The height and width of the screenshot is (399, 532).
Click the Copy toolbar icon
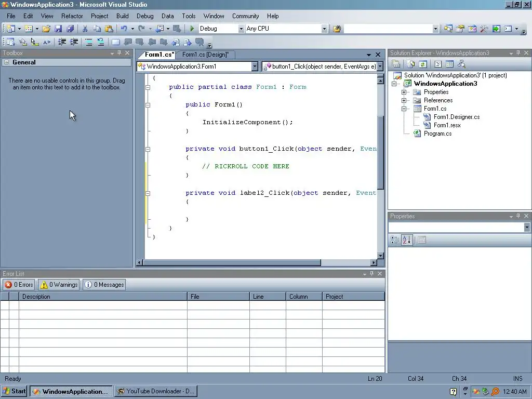tap(97, 29)
